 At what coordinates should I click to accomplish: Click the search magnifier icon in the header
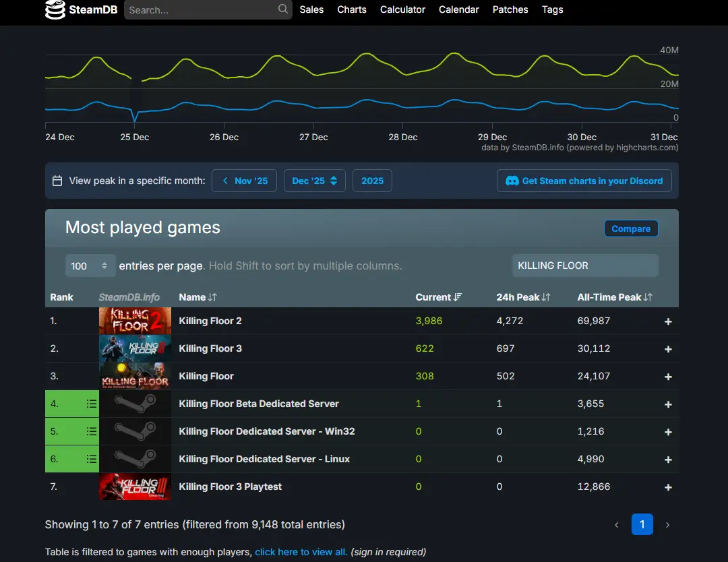coord(282,9)
